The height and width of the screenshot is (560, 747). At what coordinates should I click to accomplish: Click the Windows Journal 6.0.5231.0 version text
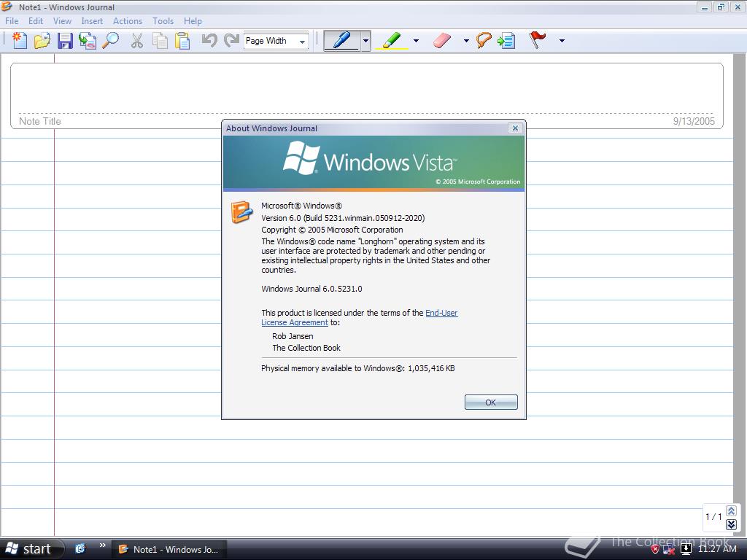311,289
